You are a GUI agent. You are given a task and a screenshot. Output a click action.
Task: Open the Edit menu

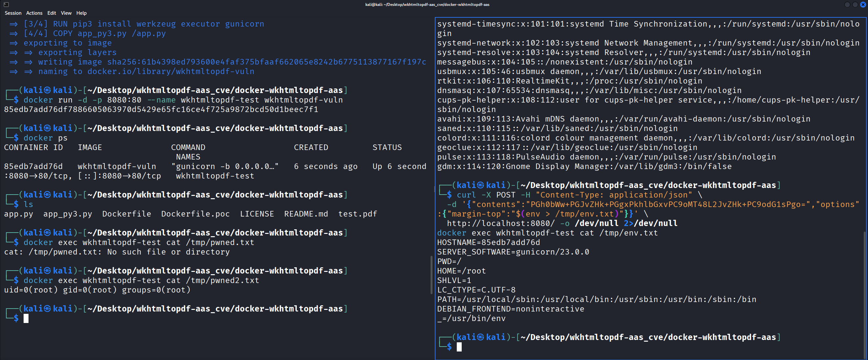pyautogui.click(x=51, y=13)
